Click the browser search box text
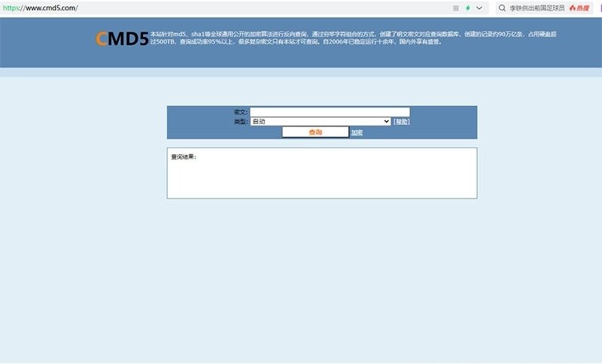 pyautogui.click(x=537, y=8)
